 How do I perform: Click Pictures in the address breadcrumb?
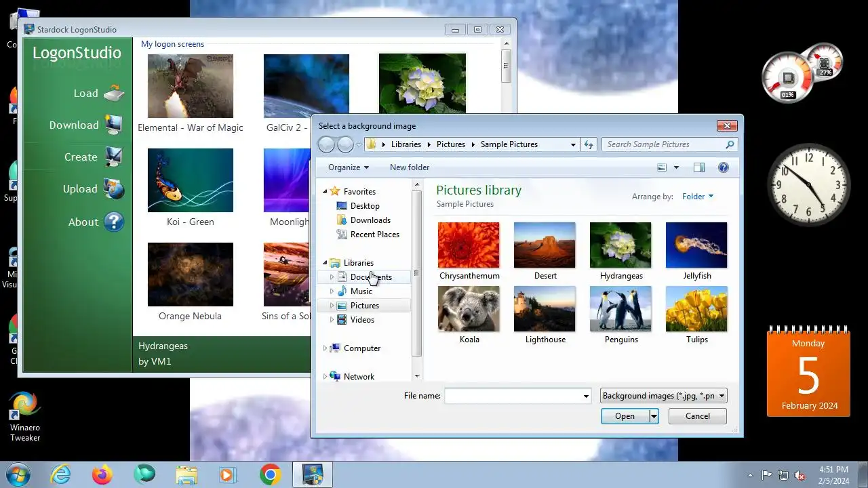(x=451, y=144)
